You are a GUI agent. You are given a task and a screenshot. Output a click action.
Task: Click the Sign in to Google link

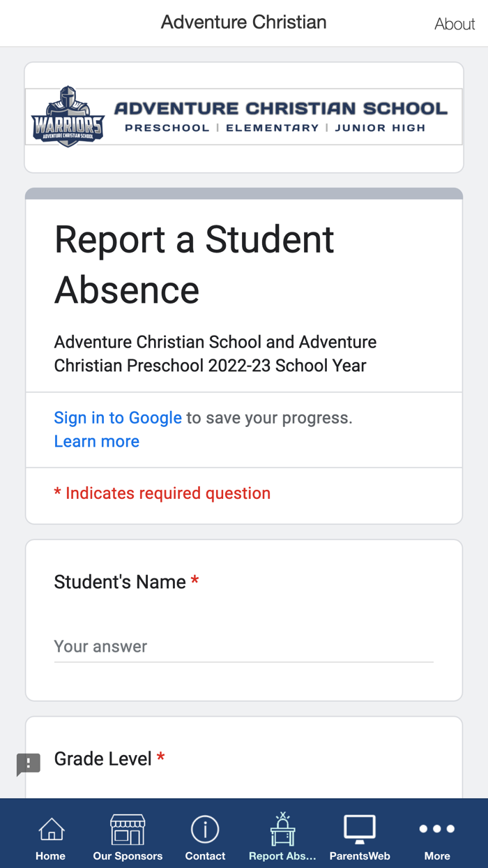pyautogui.click(x=117, y=417)
